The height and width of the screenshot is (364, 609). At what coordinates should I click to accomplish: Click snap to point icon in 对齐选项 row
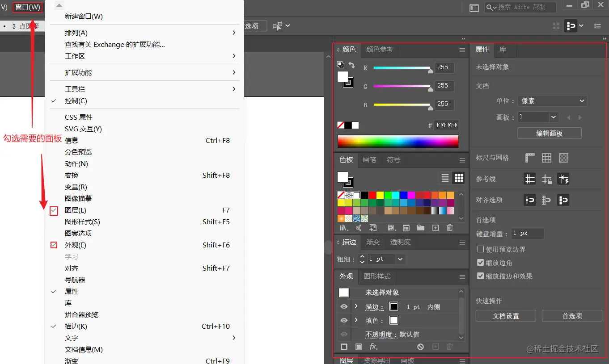pos(530,200)
